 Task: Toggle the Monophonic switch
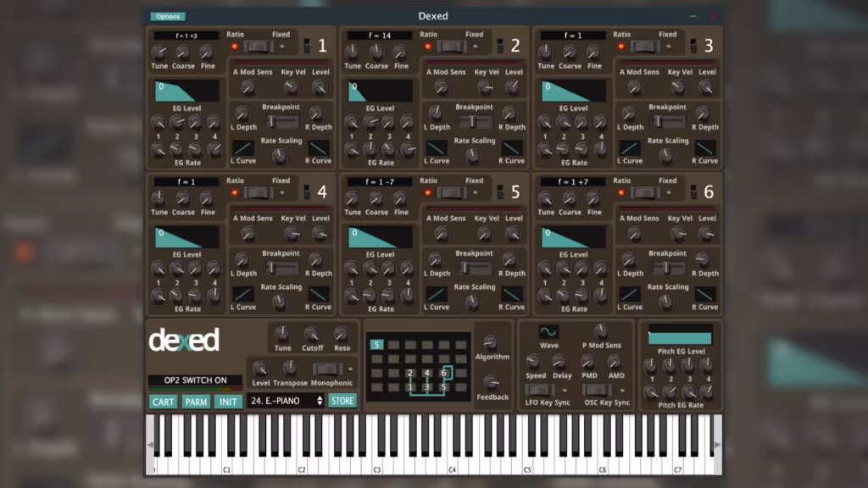click(x=325, y=369)
